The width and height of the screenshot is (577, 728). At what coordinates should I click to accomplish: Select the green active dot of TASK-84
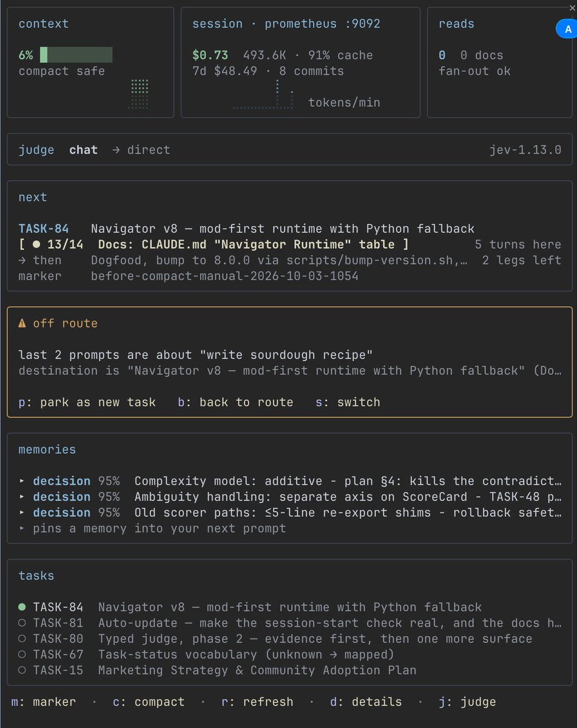tap(22, 607)
